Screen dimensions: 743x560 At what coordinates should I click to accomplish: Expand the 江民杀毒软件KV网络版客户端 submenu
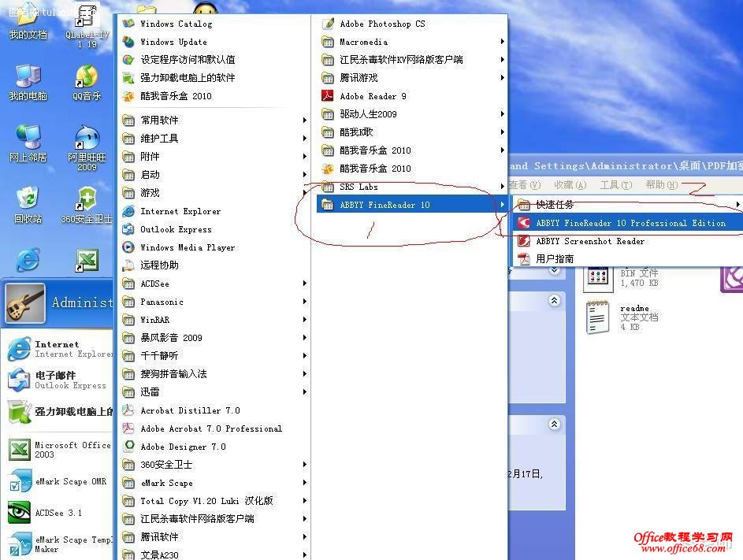click(x=412, y=60)
